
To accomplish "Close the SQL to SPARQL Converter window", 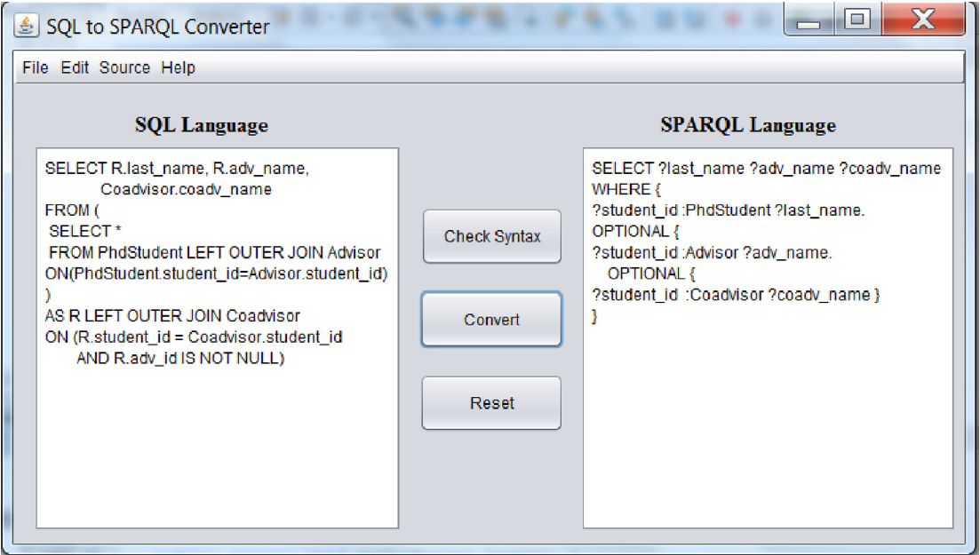I will (x=922, y=21).
